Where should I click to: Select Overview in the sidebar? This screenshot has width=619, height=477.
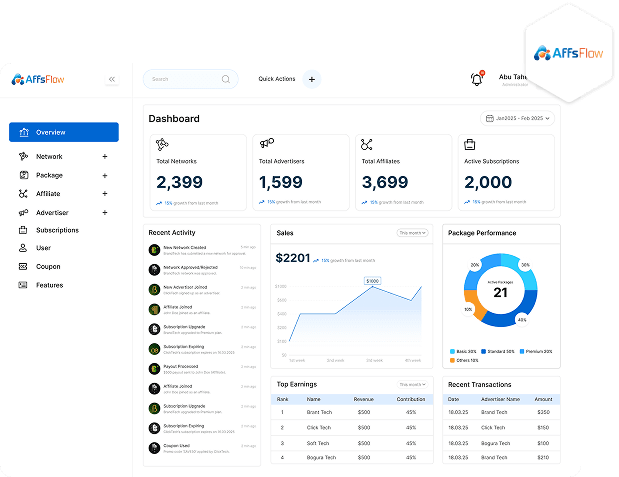pos(64,132)
